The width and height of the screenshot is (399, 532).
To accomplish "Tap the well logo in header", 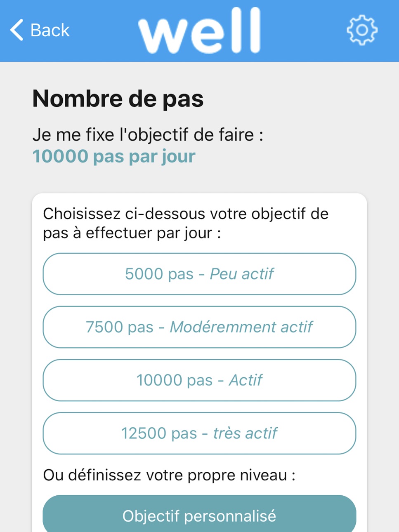I will pos(200,30).
